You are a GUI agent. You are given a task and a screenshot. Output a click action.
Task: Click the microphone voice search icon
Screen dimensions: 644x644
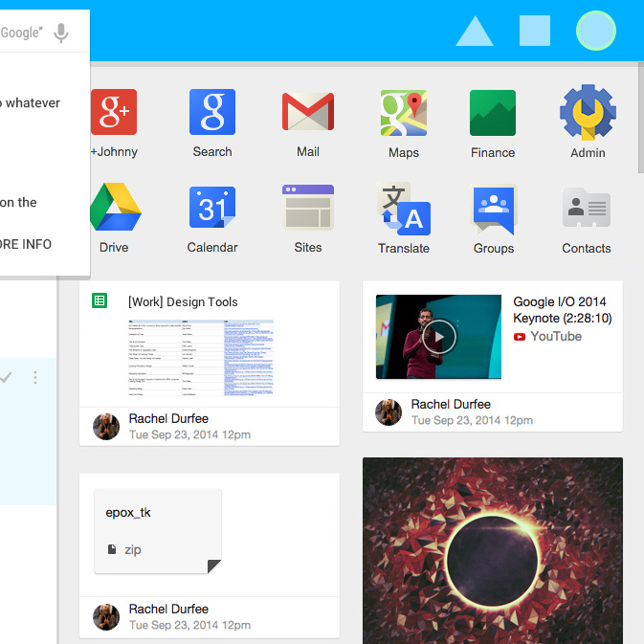click(x=61, y=33)
